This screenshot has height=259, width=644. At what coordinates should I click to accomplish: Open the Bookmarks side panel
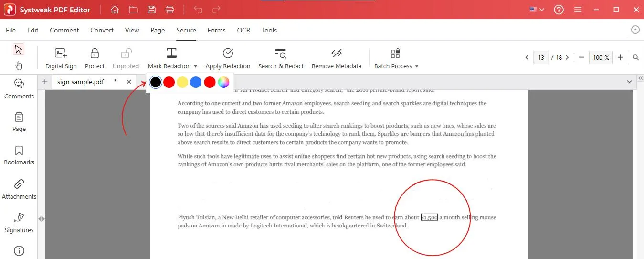19,155
